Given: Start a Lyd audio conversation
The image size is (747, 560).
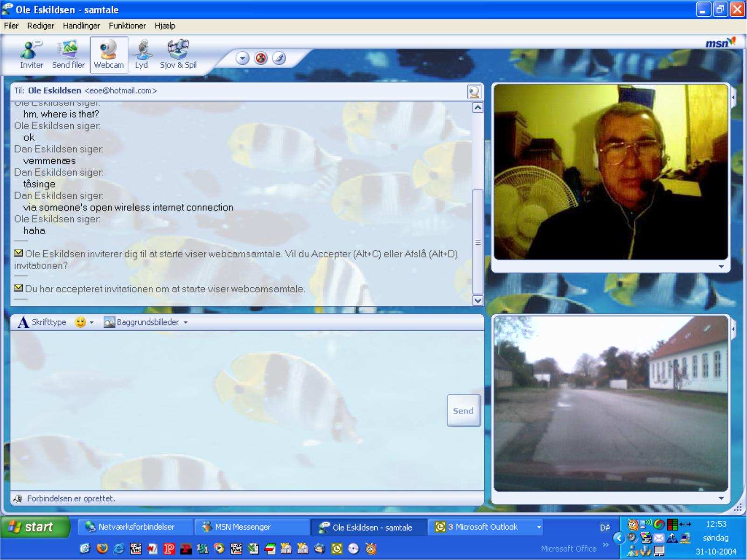Looking at the screenshot, I should click(141, 54).
